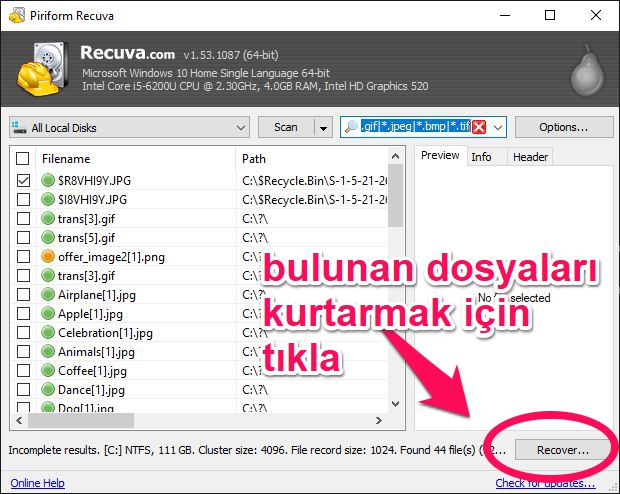Click the horizontal scrollbar thumb of file list
This screenshot has height=494, width=620.
(x=81, y=420)
